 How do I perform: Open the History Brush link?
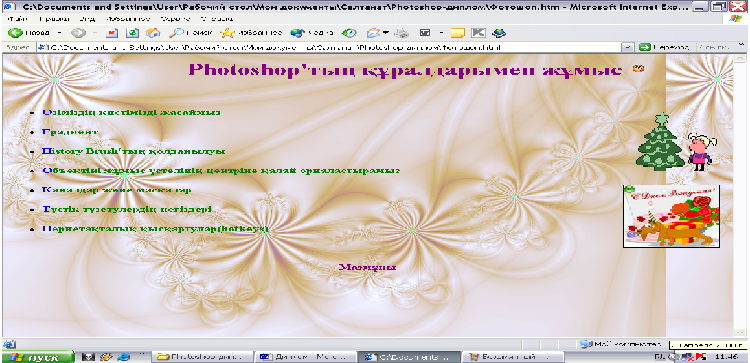pos(133,151)
